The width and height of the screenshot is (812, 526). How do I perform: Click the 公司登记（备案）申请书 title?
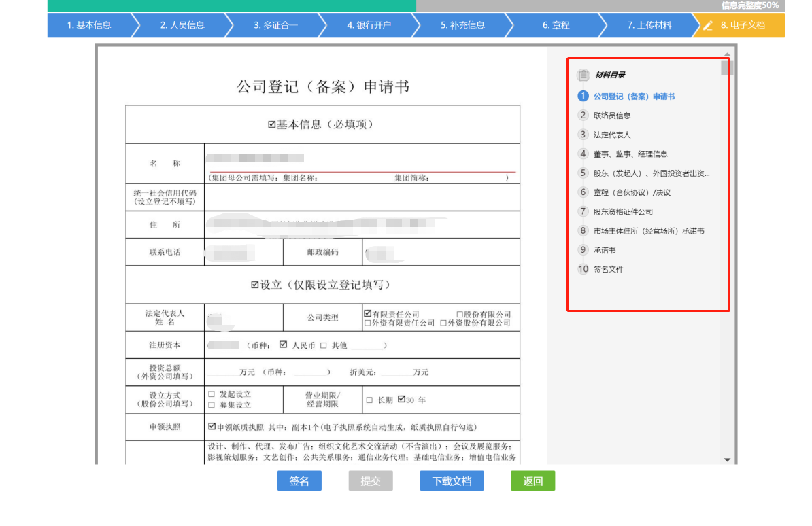323,86
